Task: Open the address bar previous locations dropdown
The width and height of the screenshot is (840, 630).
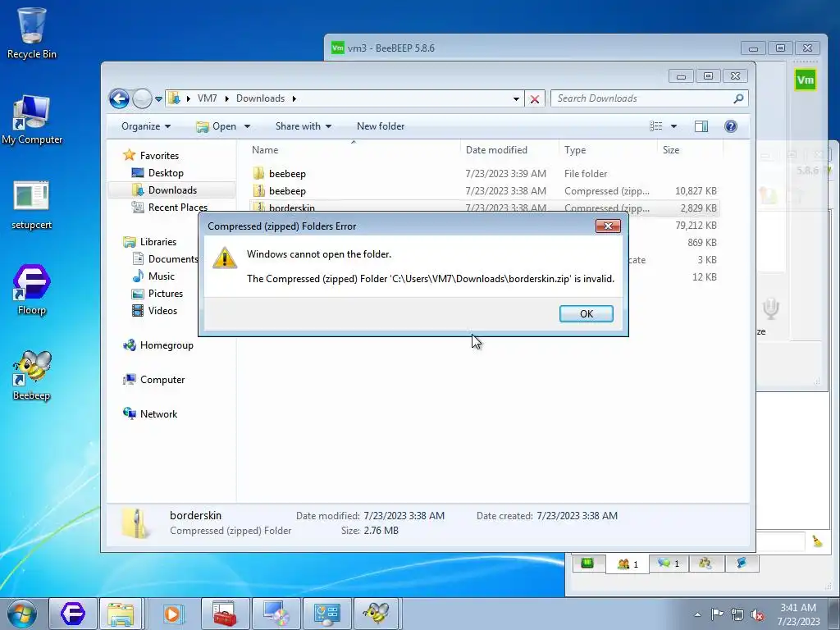Action: tap(516, 99)
